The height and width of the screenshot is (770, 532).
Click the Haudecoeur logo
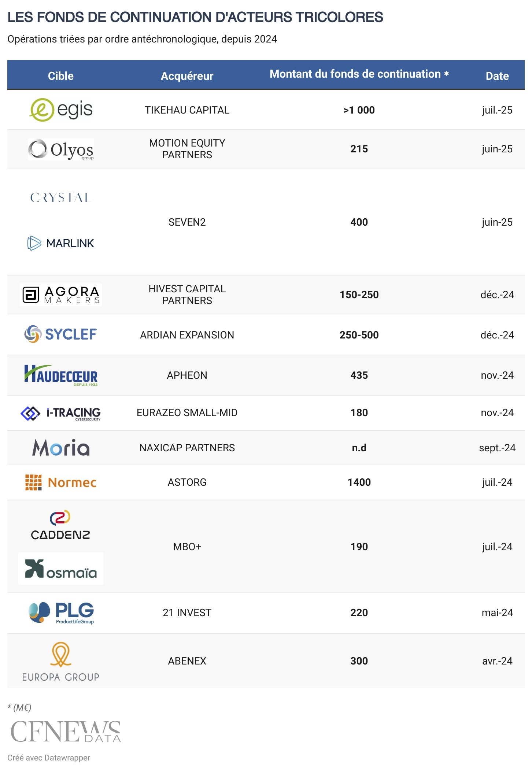[x=61, y=375]
